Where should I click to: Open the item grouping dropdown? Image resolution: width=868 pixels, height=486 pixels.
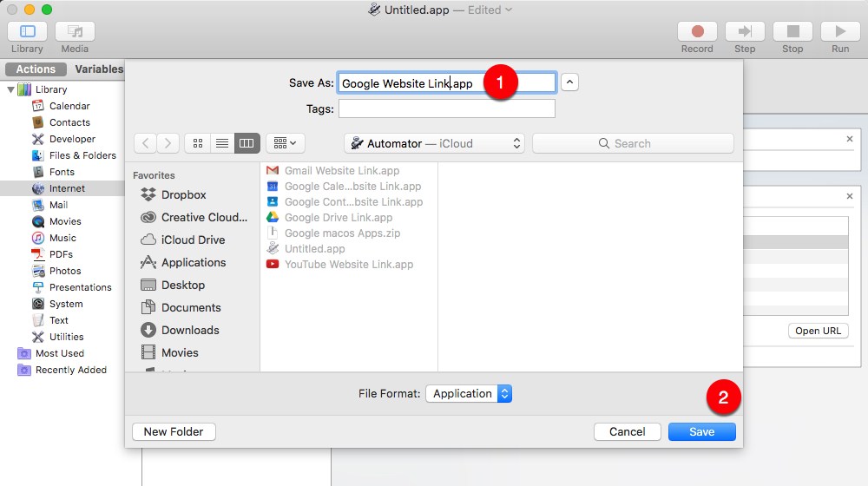[285, 143]
